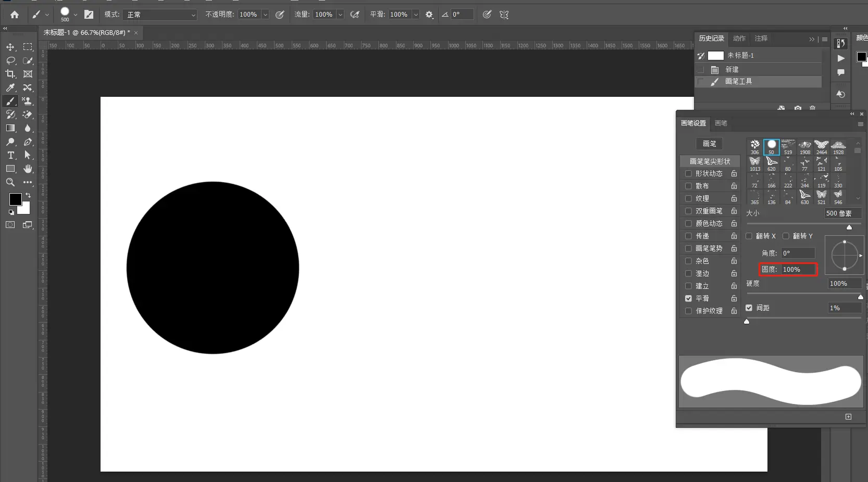
Task: Select 画笔笔尖形状 option
Action: [710, 161]
